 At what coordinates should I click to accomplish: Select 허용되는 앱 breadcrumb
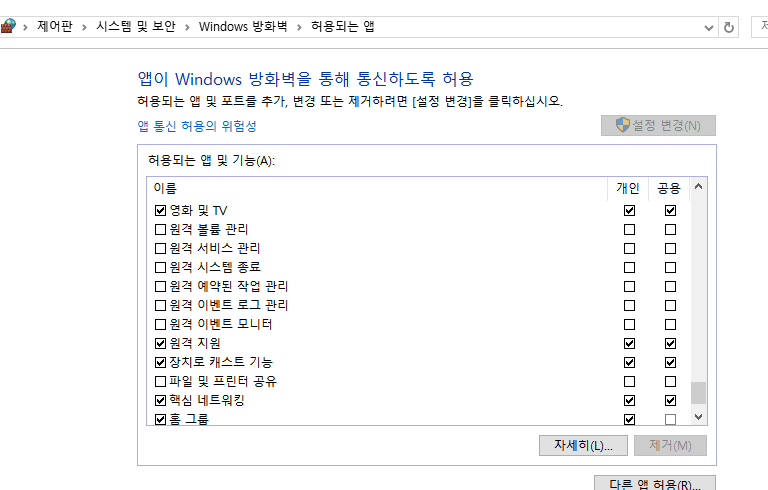pyautogui.click(x=343, y=26)
